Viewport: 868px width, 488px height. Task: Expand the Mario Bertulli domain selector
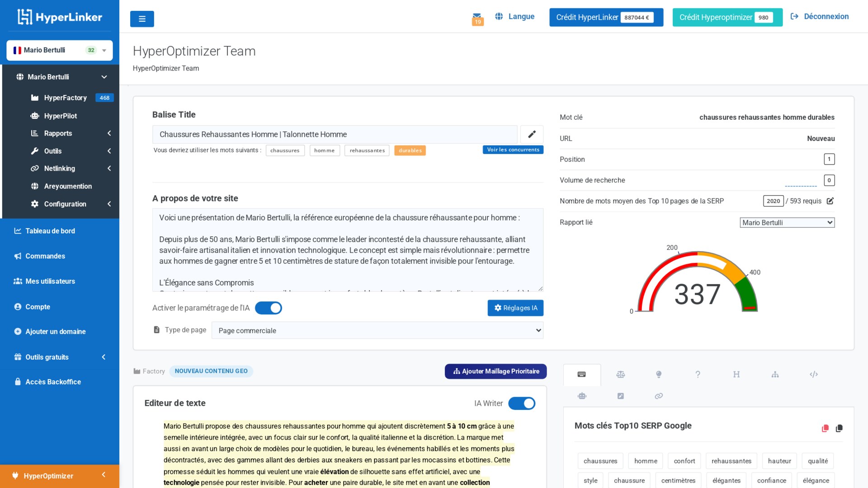(x=60, y=50)
